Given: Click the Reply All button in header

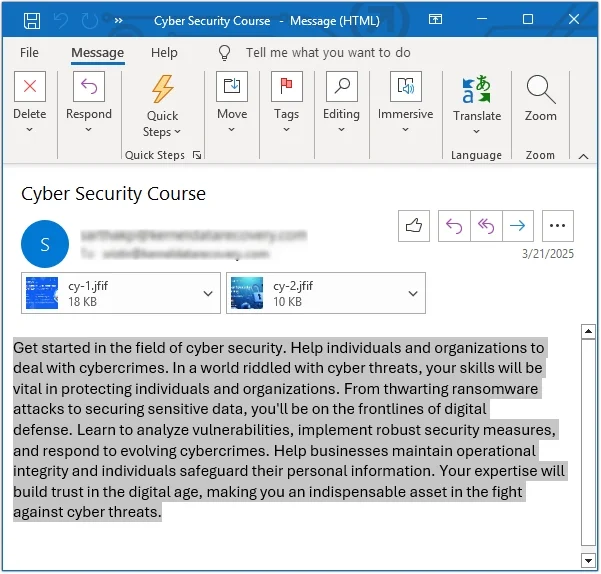Looking at the screenshot, I should pyautogui.click(x=486, y=226).
